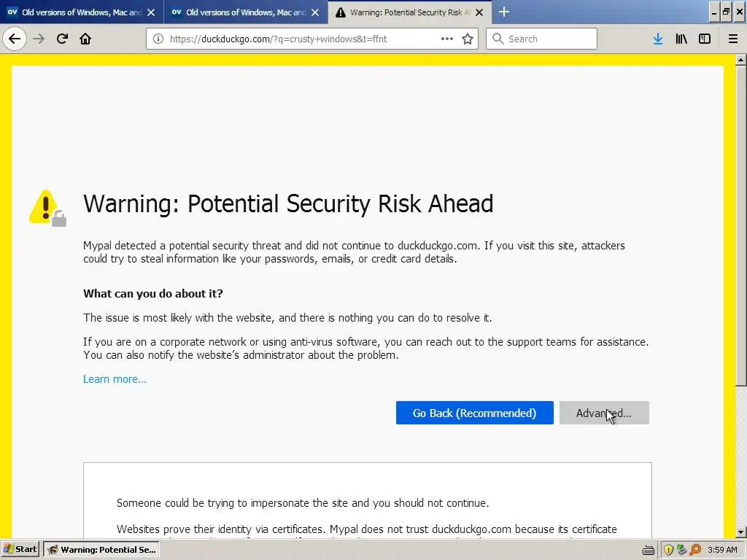Viewport: 747px width, 560px height.
Task: Open the Library bookshelf icon
Action: click(681, 39)
